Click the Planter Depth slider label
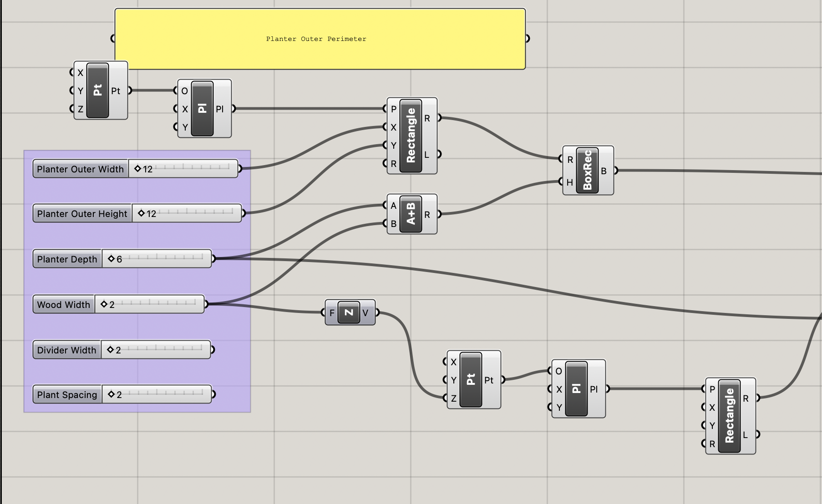Screen dimensions: 822x504 point(67,259)
